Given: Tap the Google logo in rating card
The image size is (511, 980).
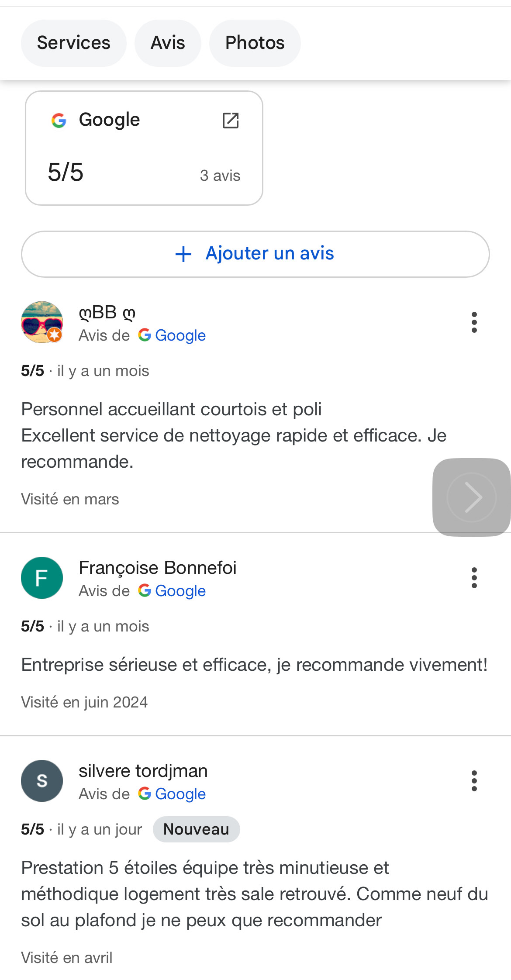Looking at the screenshot, I should click(59, 120).
